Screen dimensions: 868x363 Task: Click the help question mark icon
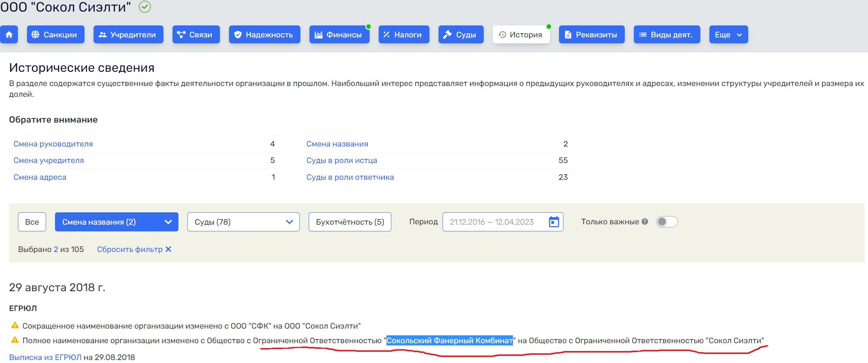tap(645, 222)
